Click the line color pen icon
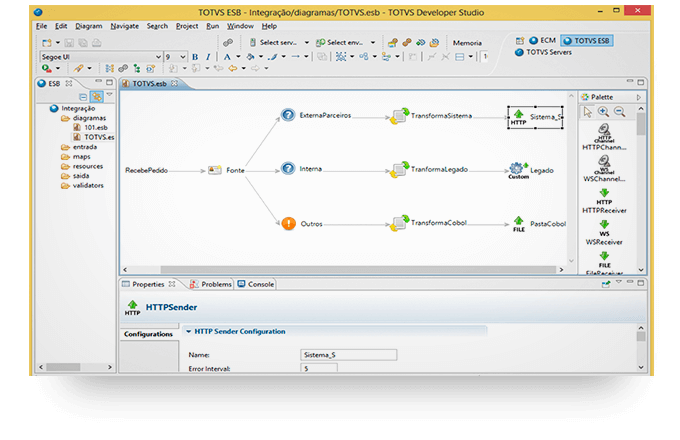680x440 pixels. pos(273,57)
